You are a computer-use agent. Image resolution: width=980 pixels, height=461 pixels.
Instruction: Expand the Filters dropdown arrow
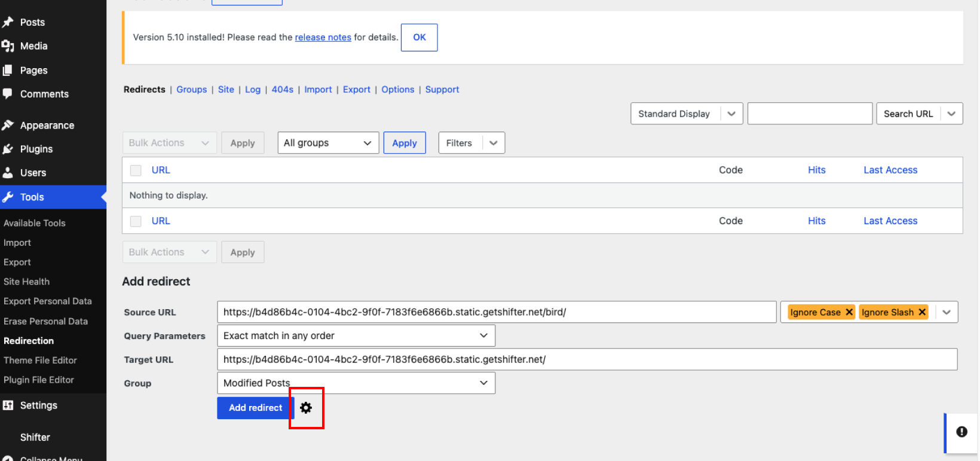494,143
